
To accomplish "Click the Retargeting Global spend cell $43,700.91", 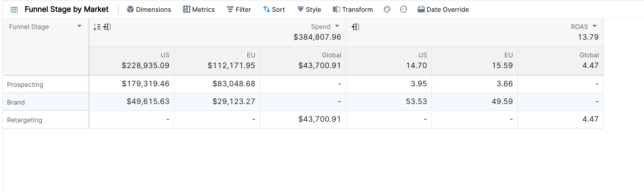I will tap(320, 119).
